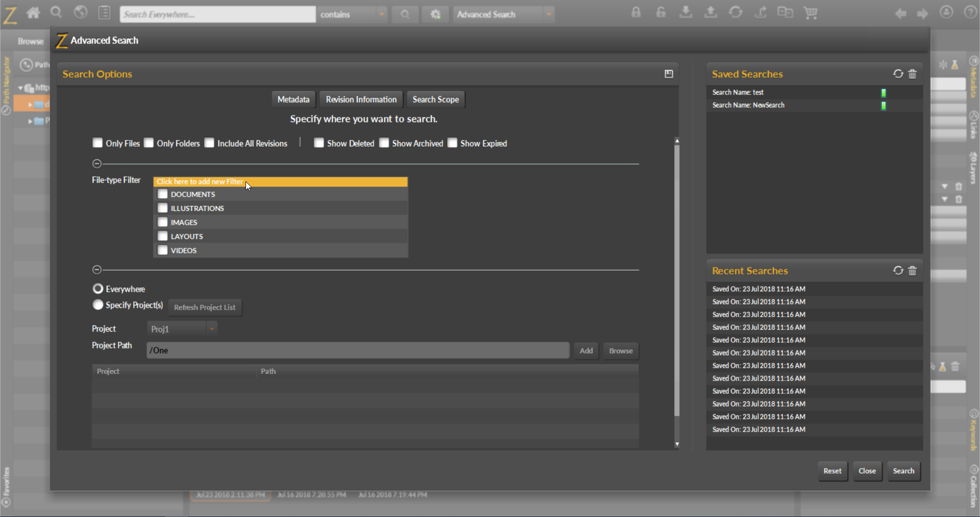980x517 pixels.
Task: Click the home icon in top toolbar
Action: (33, 13)
